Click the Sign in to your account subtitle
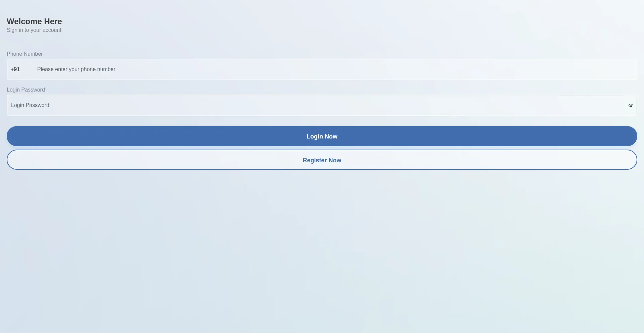 click(x=34, y=30)
